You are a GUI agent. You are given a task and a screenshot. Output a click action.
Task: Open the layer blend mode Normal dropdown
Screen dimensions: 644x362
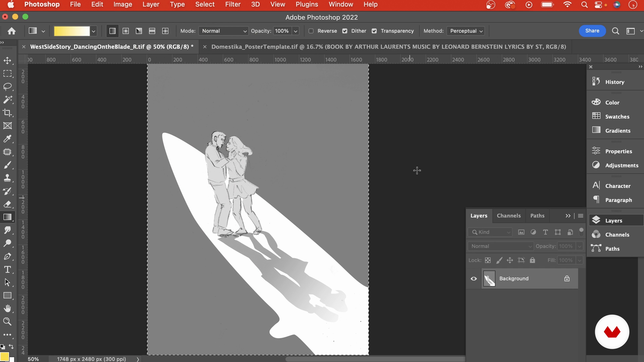click(500, 246)
